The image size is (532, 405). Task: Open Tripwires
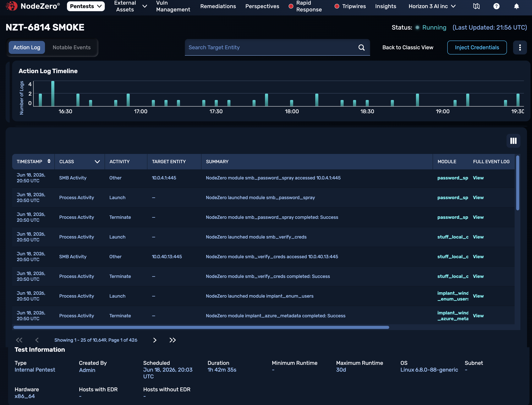350,6
